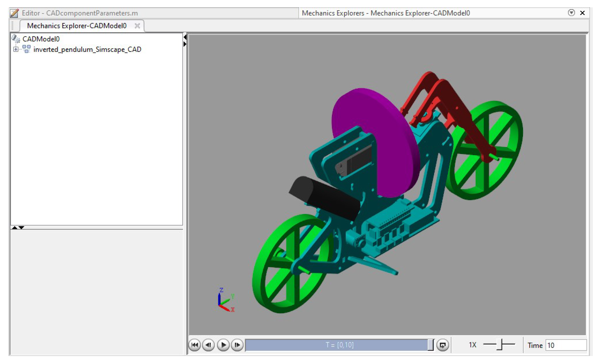Screen dimensions: 598x364
Task: Click the down arrow on the horizontal pane divider
Action: pos(22,228)
